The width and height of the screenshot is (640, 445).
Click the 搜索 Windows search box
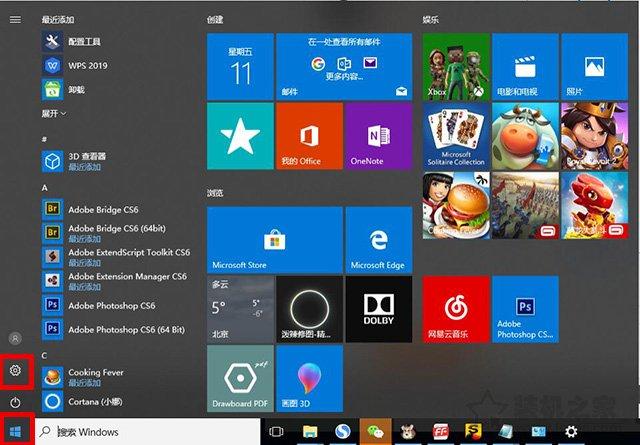[148, 431]
